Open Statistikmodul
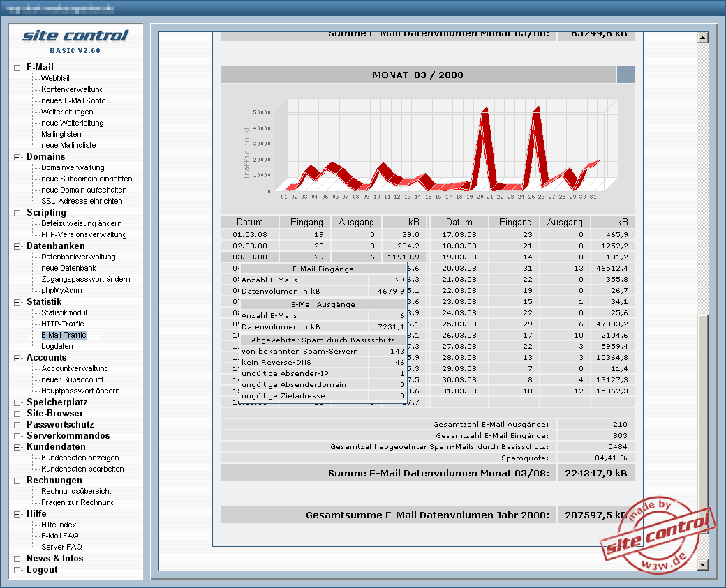This screenshot has width=726, height=588. coord(64,312)
